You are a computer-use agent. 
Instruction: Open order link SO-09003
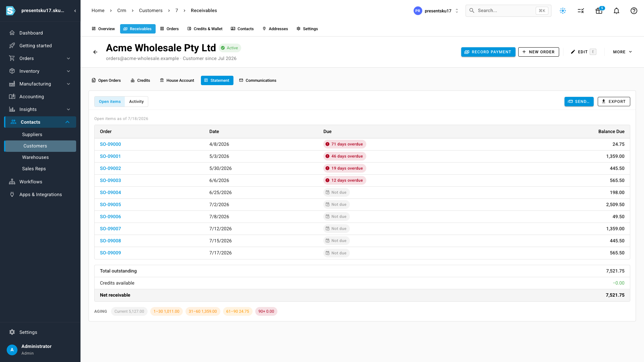click(110, 180)
